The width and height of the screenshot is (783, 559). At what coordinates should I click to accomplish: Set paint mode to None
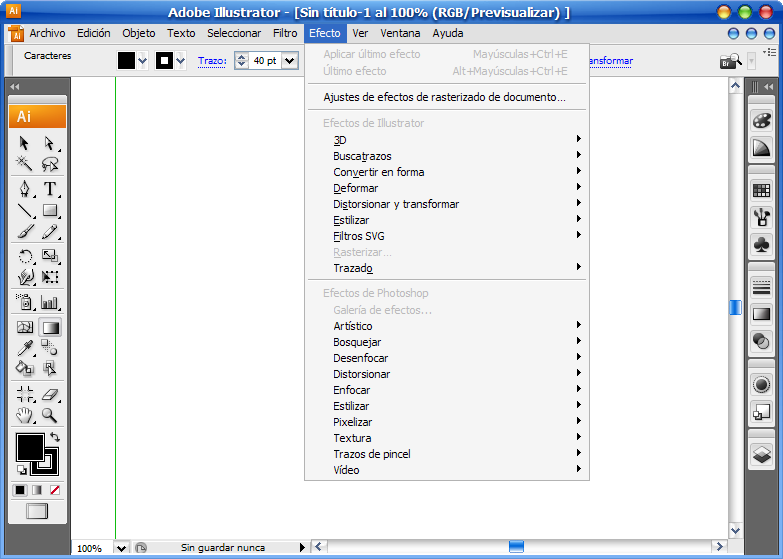point(54,490)
